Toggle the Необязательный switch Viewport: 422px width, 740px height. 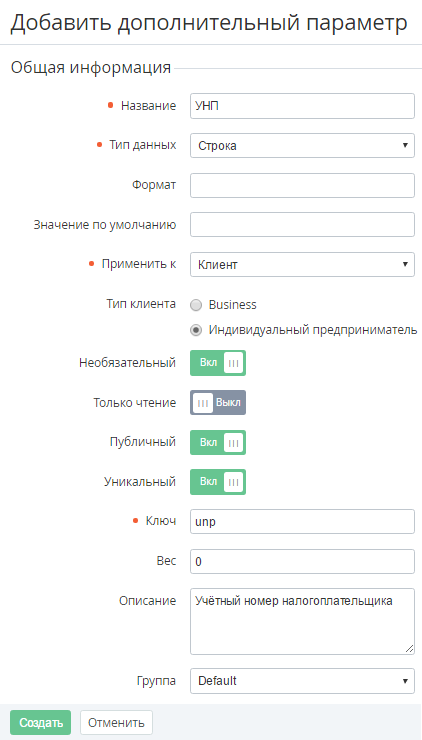(x=218, y=363)
